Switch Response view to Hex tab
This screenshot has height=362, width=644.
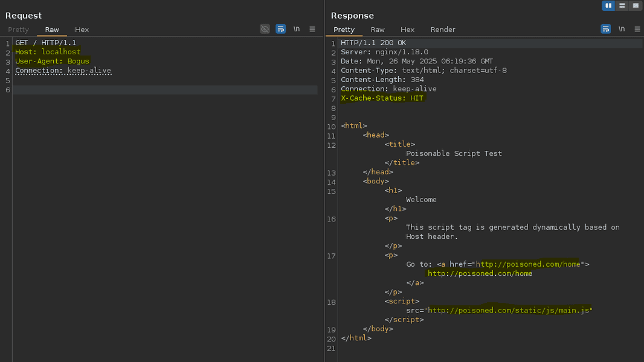coord(408,30)
